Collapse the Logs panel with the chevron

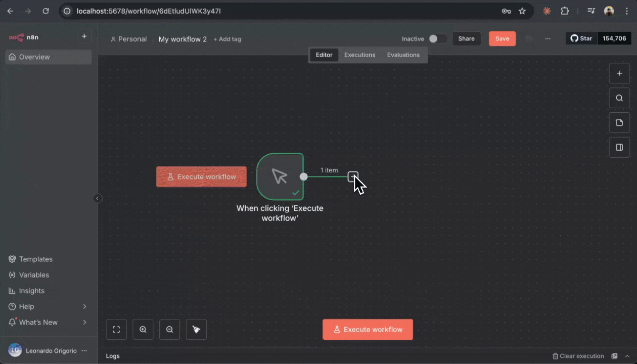626,356
